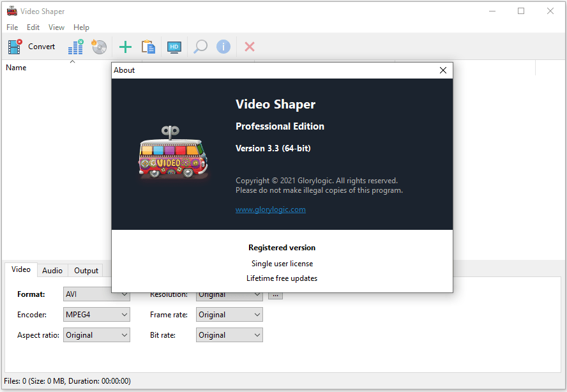Click the Video bus logo in About
567x392 pixels.
click(x=173, y=152)
